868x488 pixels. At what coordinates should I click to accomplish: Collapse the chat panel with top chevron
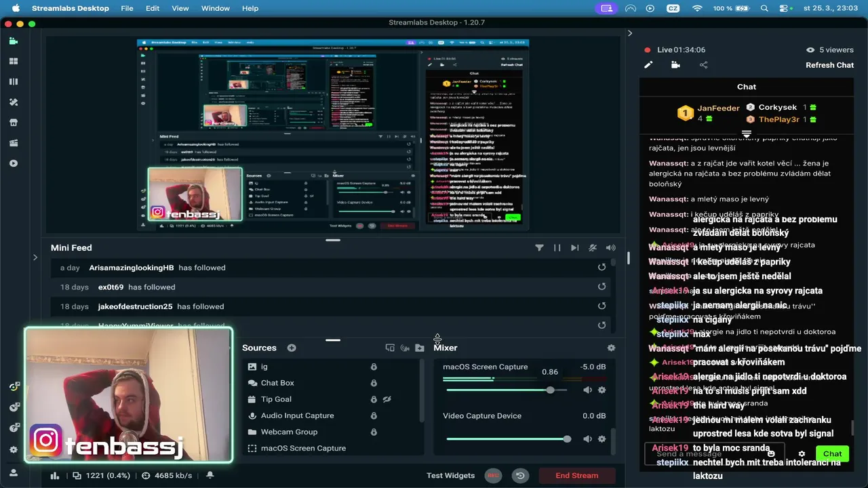coord(630,33)
